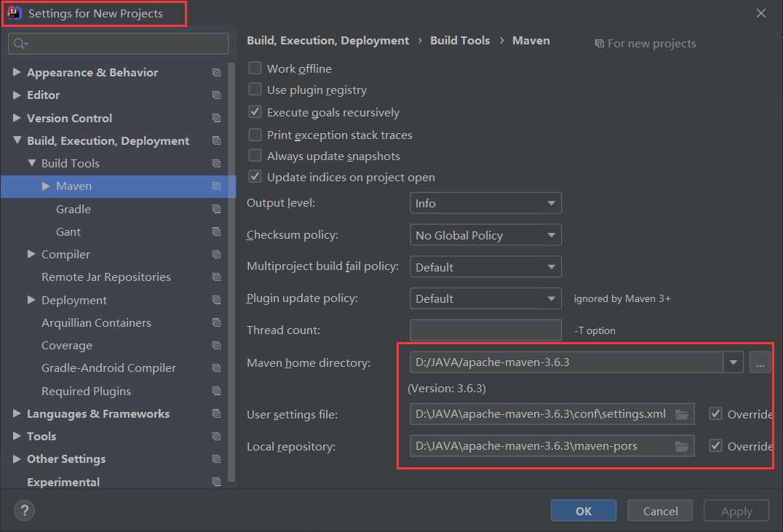Click project-level icon beside Build, Execution, Deployment

click(x=216, y=141)
